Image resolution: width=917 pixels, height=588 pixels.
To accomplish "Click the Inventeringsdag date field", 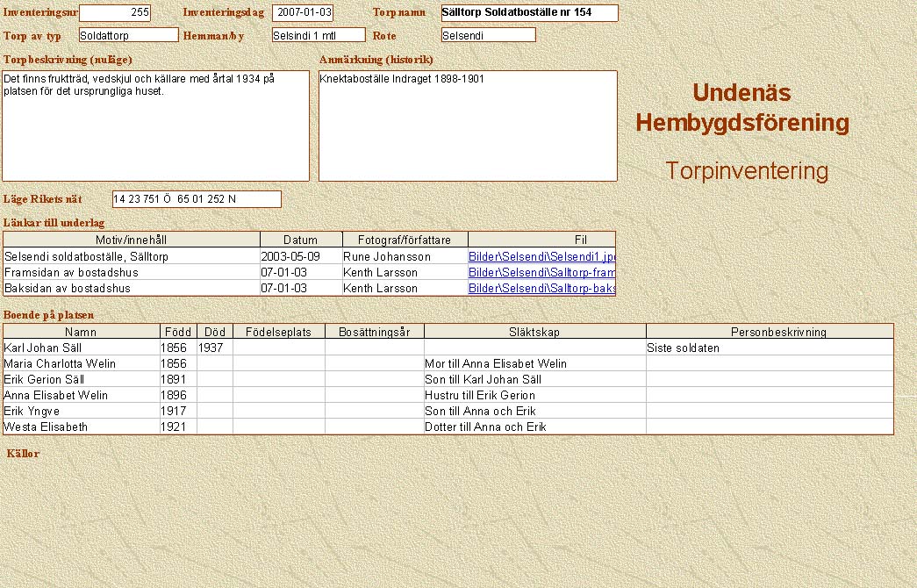I will [x=303, y=13].
